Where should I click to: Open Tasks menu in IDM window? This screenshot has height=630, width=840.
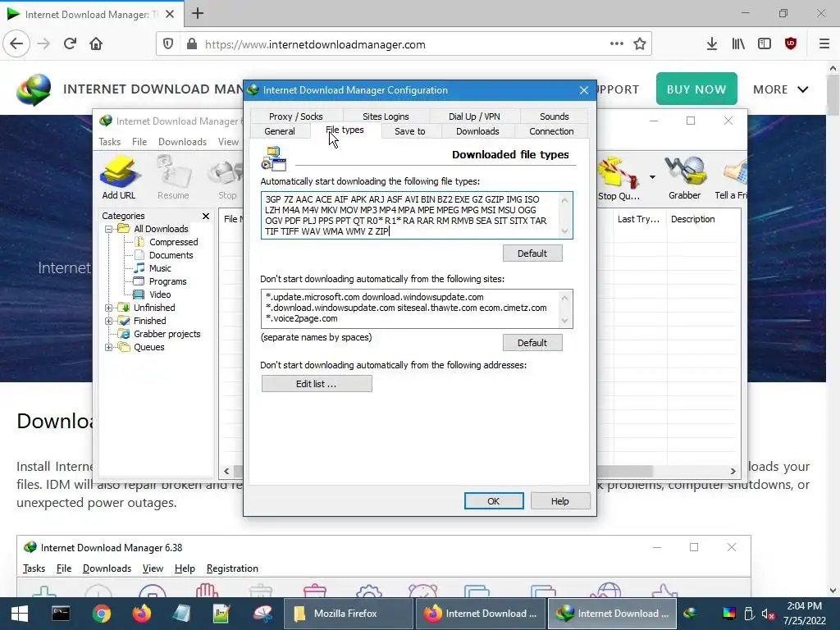(x=110, y=142)
